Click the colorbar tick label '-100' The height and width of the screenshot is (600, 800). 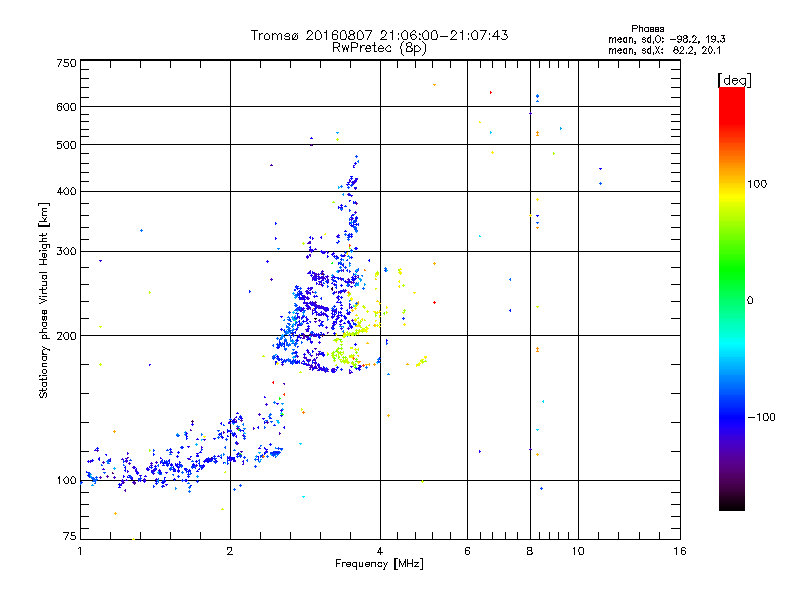tap(762, 417)
